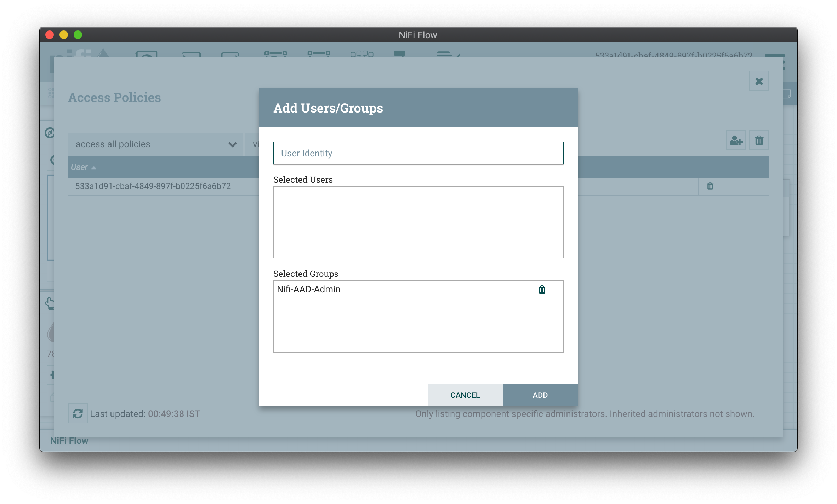Click inside the empty Selected Users box

tap(418, 222)
